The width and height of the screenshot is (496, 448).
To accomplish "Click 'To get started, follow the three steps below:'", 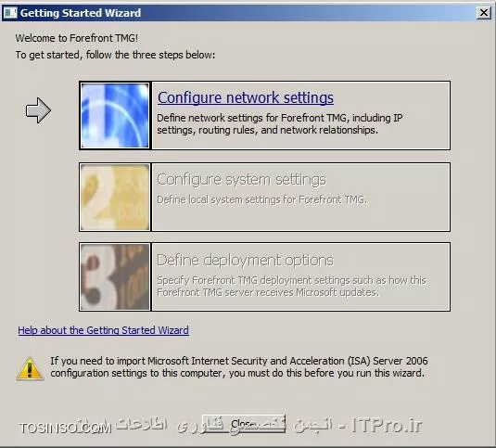I will tap(115, 55).
